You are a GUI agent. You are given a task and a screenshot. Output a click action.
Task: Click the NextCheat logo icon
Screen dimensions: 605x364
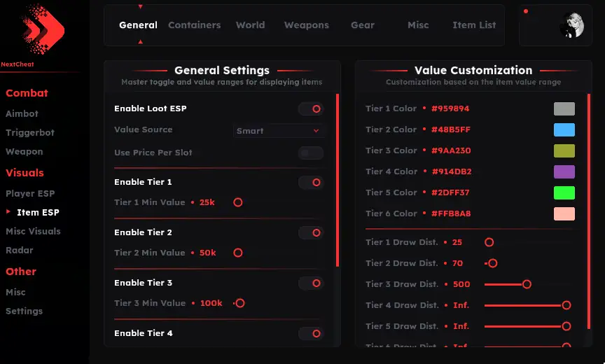(43, 29)
